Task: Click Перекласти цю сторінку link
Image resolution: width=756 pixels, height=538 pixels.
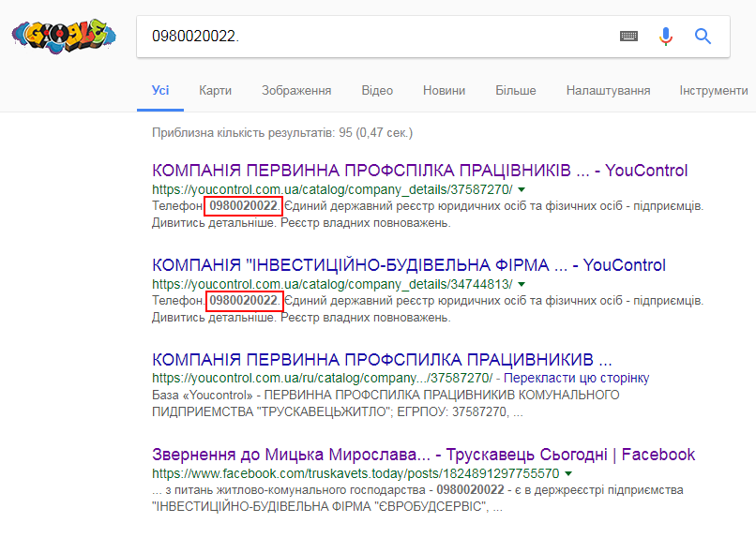Action: (x=576, y=378)
